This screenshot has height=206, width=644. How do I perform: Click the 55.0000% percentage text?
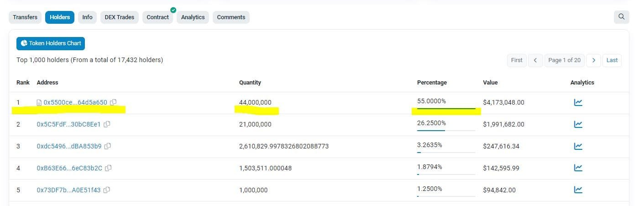pos(431,101)
